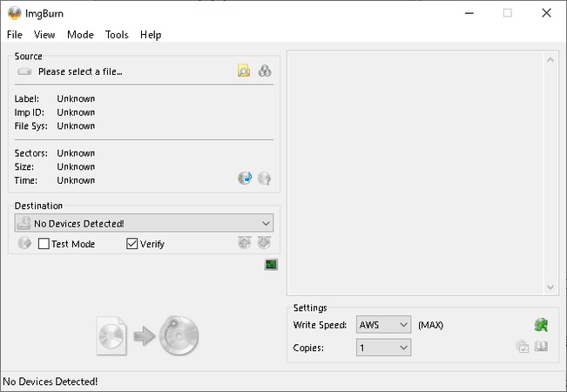The width and height of the screenshot is (567, 392).
Task: Click the File Sys: Unknown value
Action: (x=76, y=125)
